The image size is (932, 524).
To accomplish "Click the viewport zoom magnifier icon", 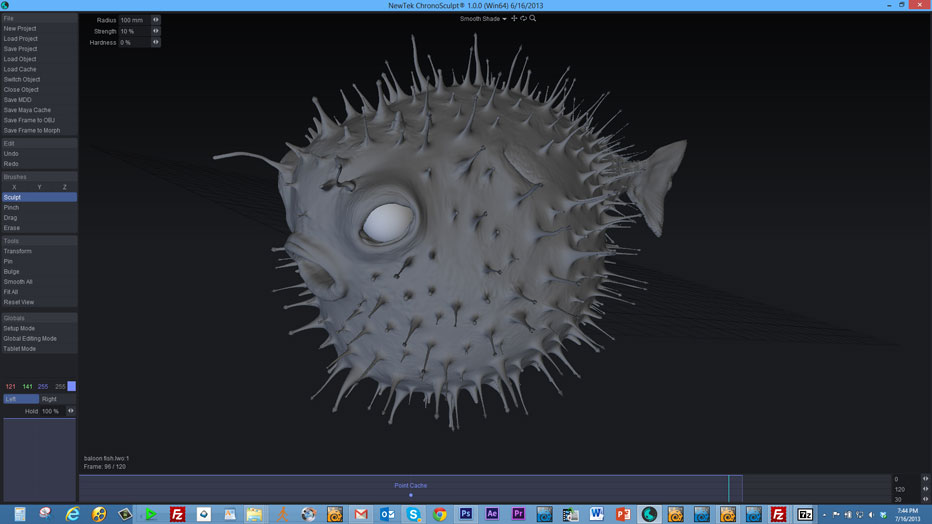I will tap(533, 19).
